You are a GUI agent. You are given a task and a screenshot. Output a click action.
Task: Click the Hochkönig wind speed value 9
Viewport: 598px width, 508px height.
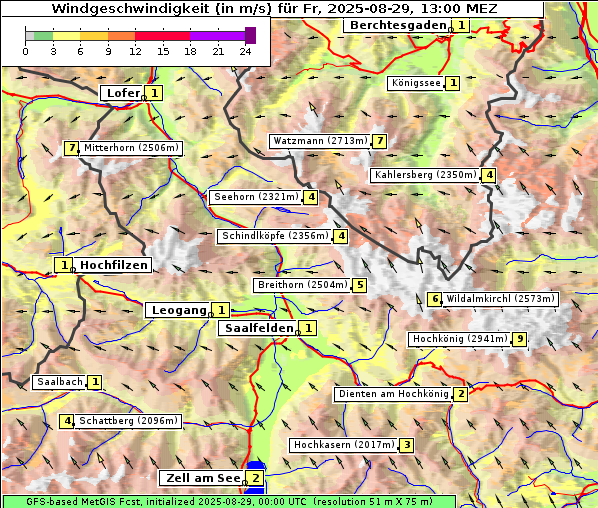pyautogui.click(x=519, y=339)
